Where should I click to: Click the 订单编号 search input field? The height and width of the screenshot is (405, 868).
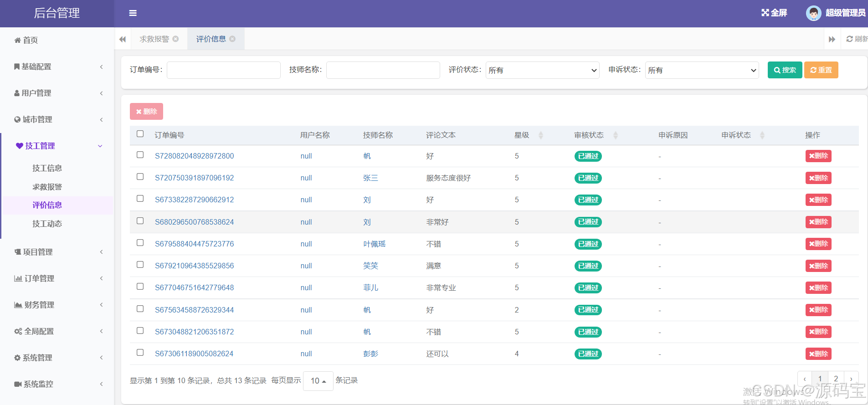tap(223, 70)
